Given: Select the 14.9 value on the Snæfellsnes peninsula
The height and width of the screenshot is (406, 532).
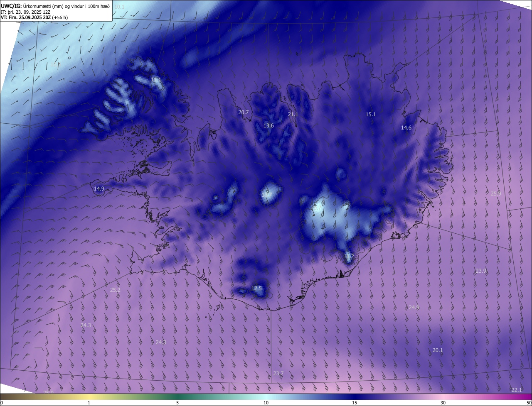Looking at the screenshot, I should click(x=99, y=189).
